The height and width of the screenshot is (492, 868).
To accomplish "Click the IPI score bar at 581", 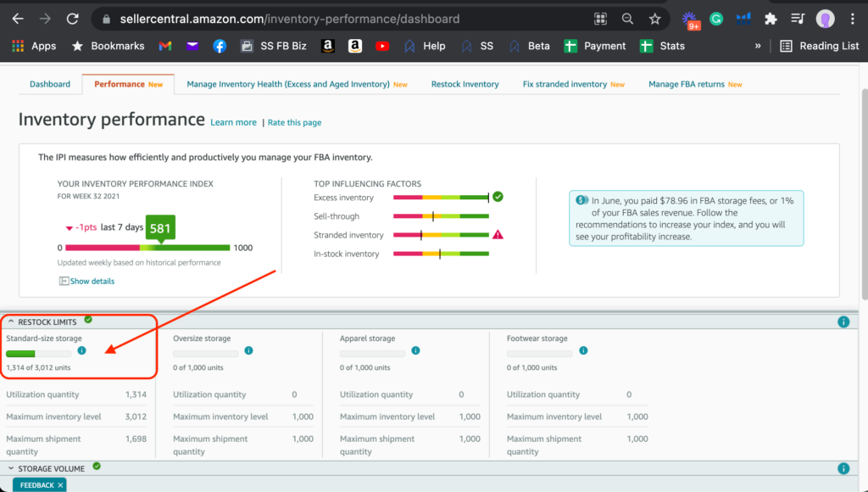I will 159,248.
